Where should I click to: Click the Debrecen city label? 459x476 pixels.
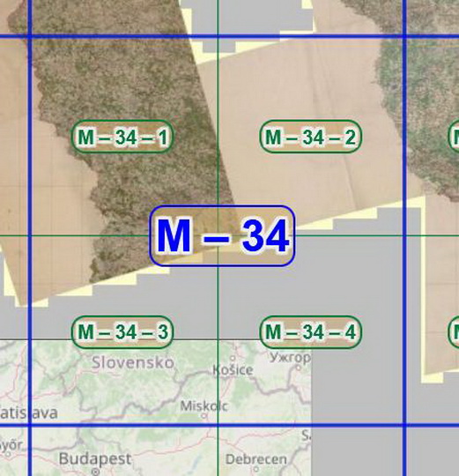[256, 459]
